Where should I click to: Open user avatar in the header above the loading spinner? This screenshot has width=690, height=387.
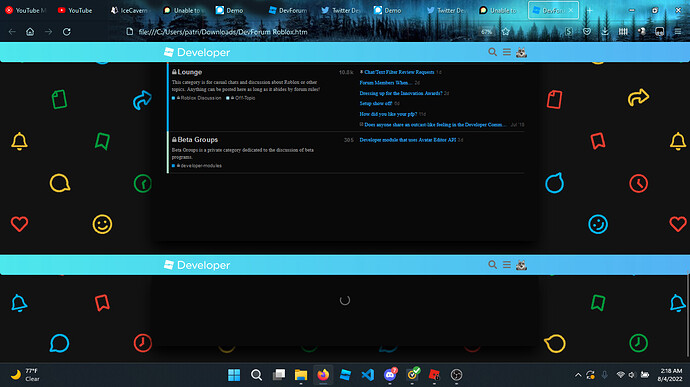coord(521,265)
